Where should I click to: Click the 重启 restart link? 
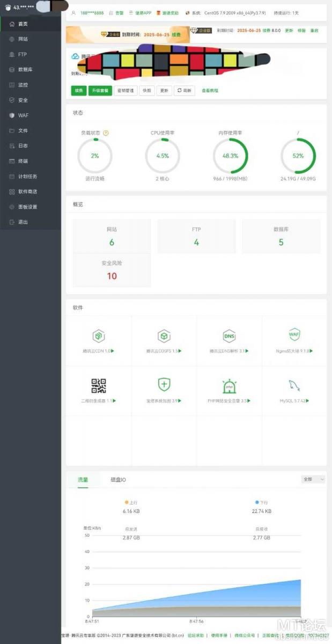pyautogui.click(x=314, y=31)
